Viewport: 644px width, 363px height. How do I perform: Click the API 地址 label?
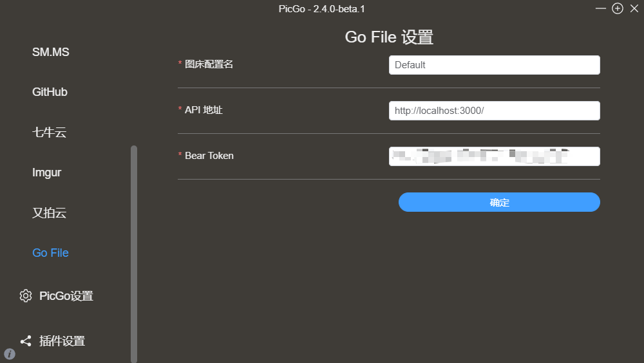[204, 110]
